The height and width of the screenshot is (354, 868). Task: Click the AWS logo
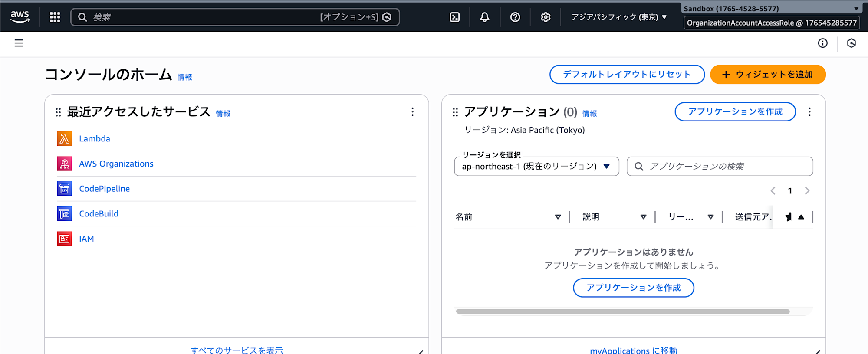[20, 17]
